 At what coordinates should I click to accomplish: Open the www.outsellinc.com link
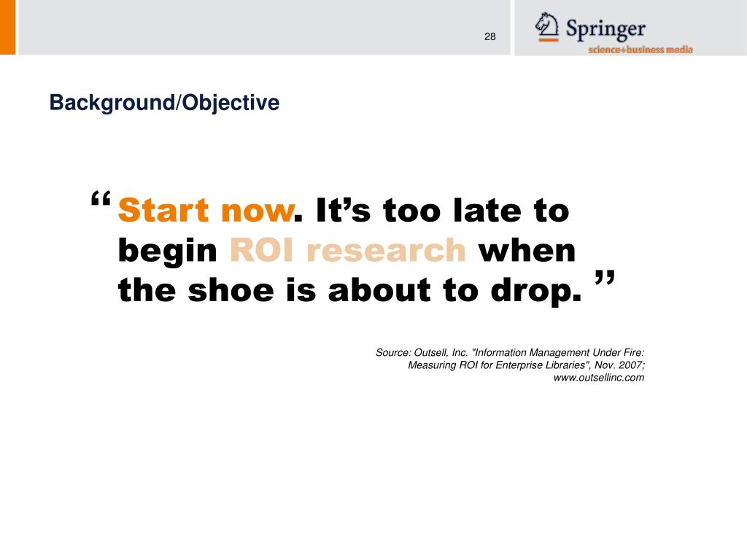click(x=598, y=378)
